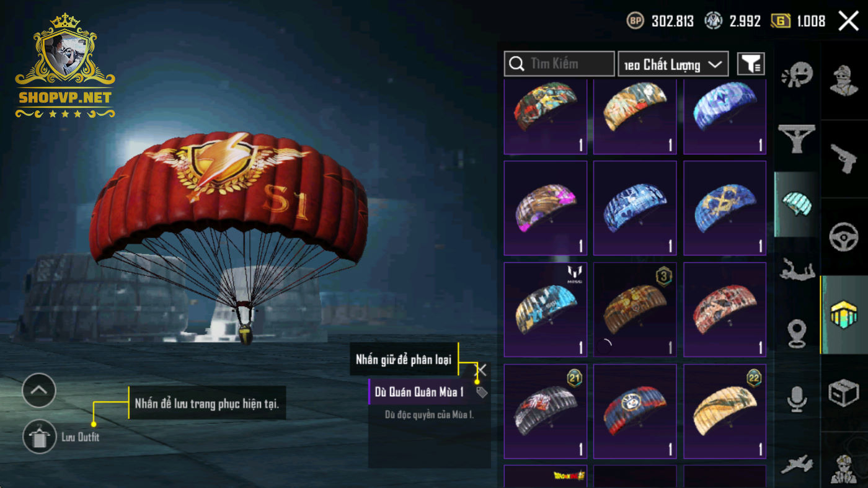The width and height of the screenshot is (868, 488).
Task: Open the vehicle steering wheel category
Action: (844, 236)
